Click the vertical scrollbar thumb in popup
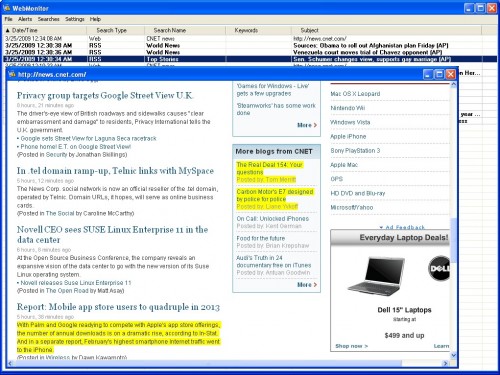 453,241
